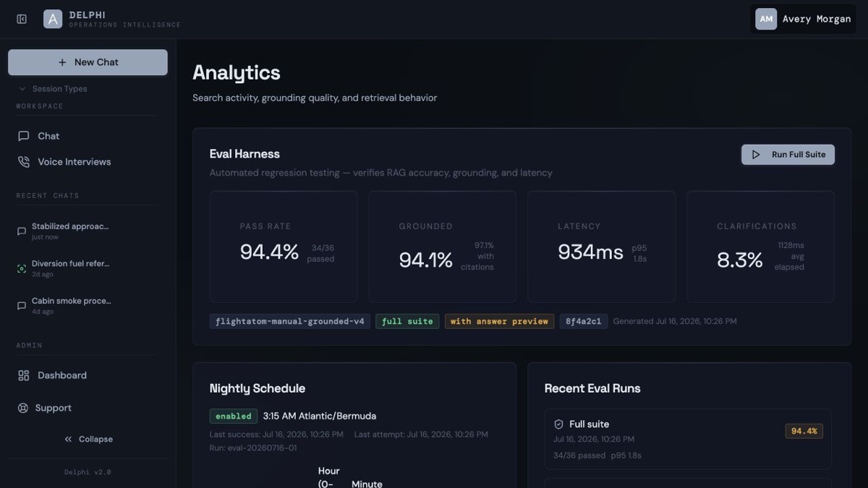Click the Eval Harness section title
The image size is (868, 488).
[244, 154]
